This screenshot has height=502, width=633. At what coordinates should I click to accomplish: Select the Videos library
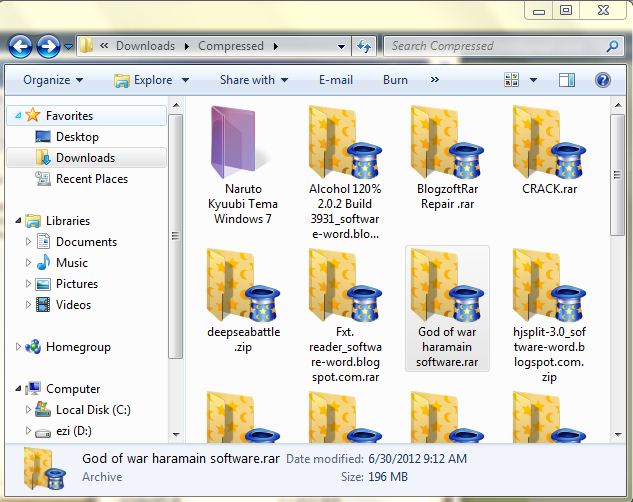73,305
